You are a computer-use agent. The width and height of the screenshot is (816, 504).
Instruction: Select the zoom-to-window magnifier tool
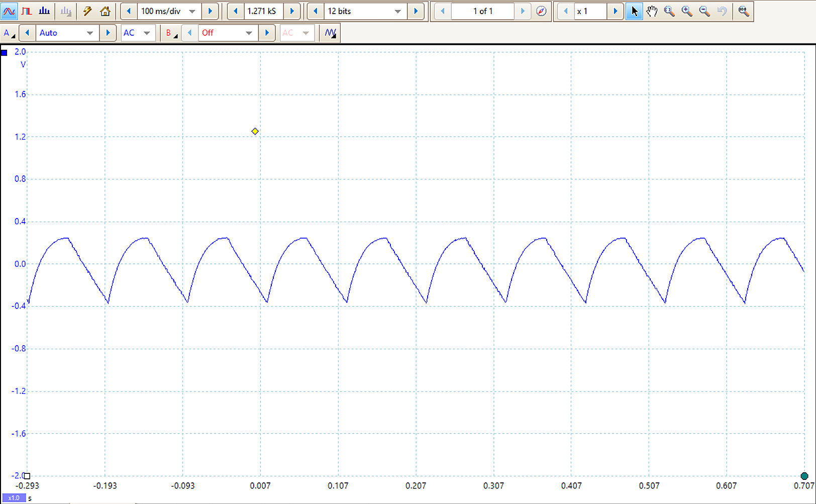(669, 11)
